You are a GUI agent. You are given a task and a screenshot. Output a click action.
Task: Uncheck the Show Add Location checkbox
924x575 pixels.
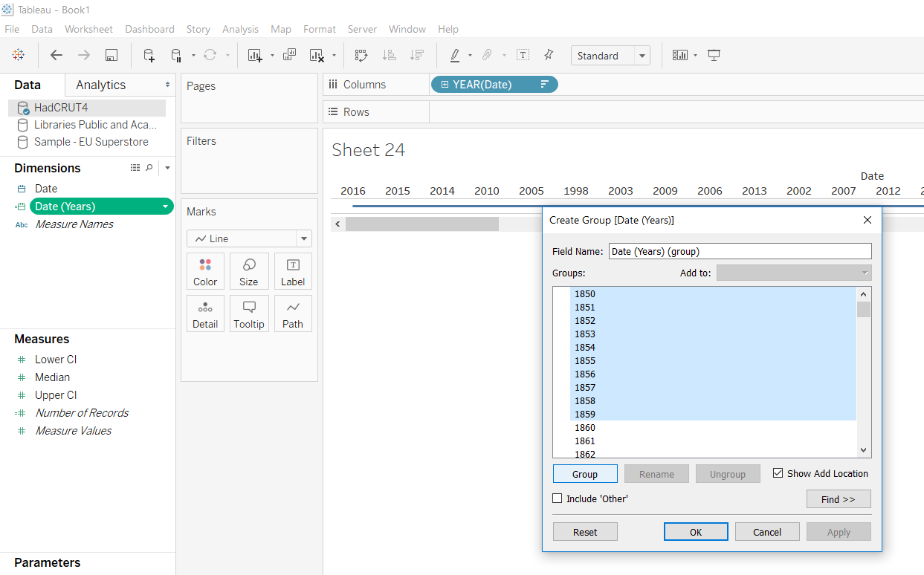pyautogui.click(x=778, y=473)
